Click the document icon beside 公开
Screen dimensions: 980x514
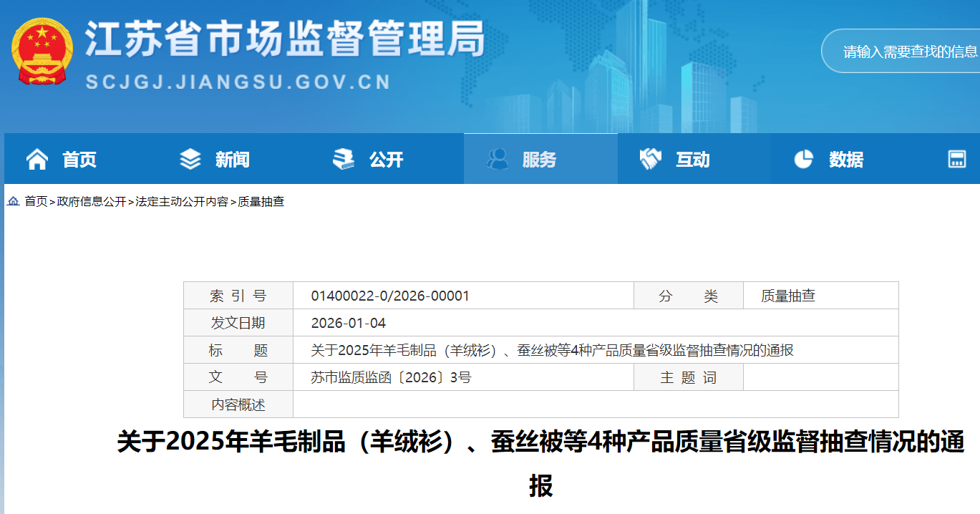[344, 159]
